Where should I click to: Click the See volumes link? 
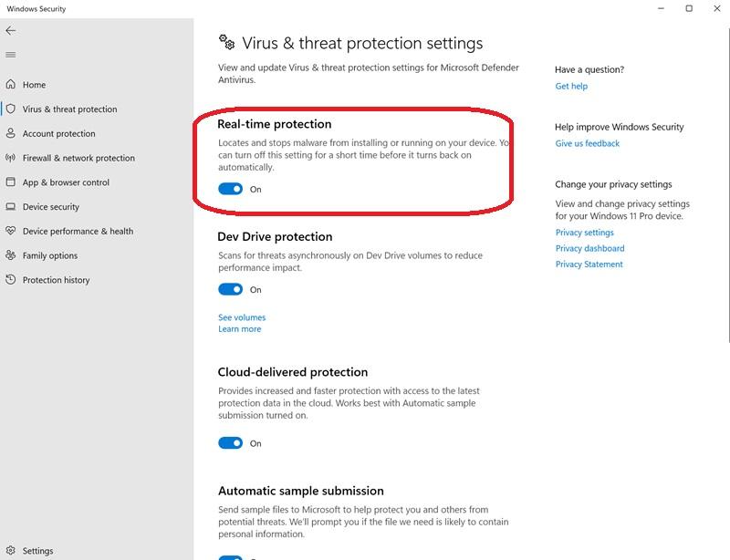click(x=242, y=317)
